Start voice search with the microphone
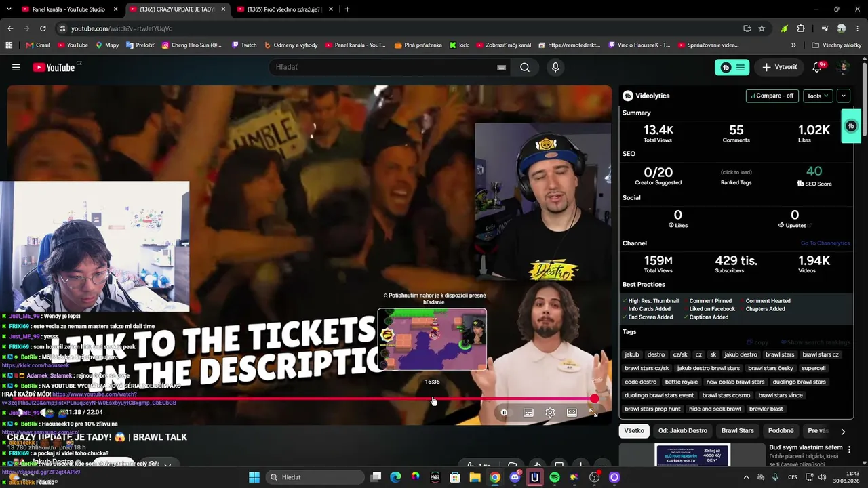Image resolution: width=868 pixels, height=488 pixels. [555, 67]
